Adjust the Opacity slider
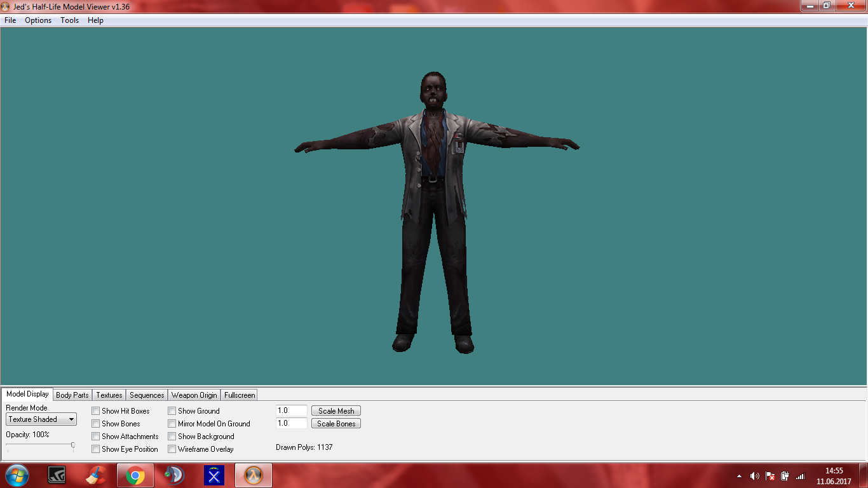This screenshot has width=868, height=488. click(x=72, y=446)
